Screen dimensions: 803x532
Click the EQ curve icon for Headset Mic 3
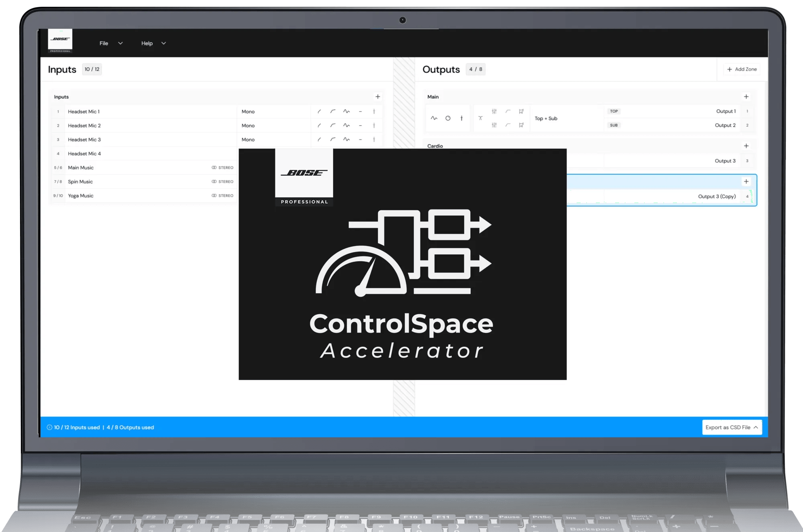(x=346, y=140)
